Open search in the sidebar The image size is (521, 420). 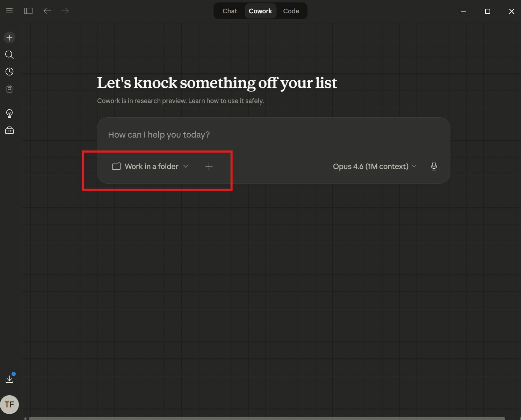[9, 55]
